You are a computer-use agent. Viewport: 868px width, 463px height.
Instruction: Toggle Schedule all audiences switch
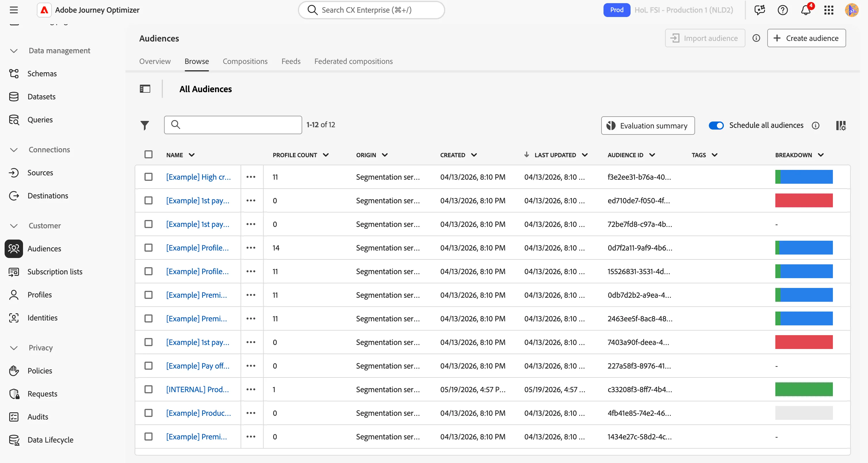point(716,126)
